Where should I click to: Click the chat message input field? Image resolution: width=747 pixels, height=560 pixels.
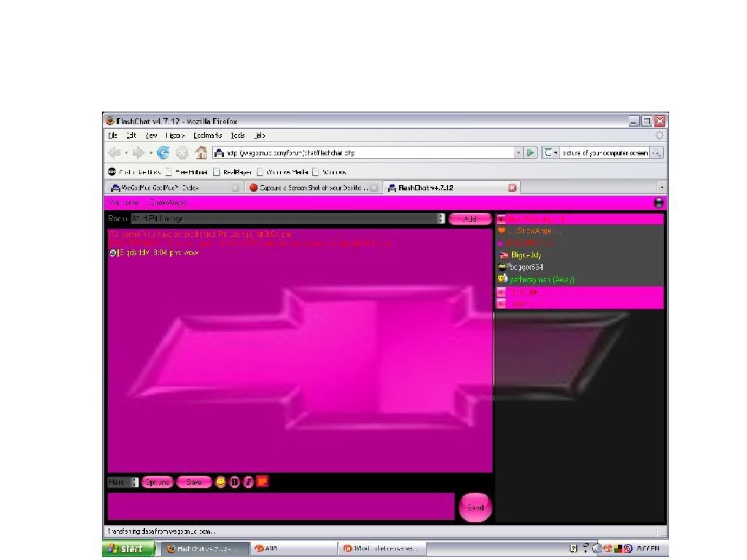click(x=281, y=506)
